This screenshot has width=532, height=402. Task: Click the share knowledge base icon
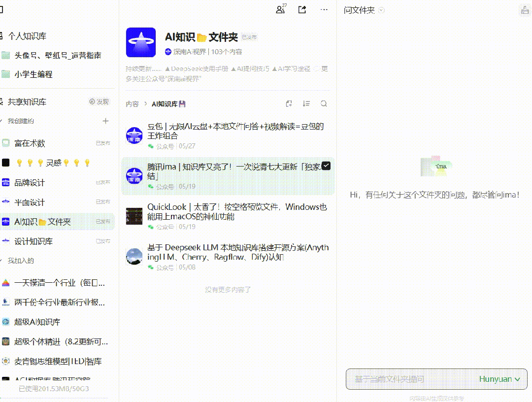302,9
